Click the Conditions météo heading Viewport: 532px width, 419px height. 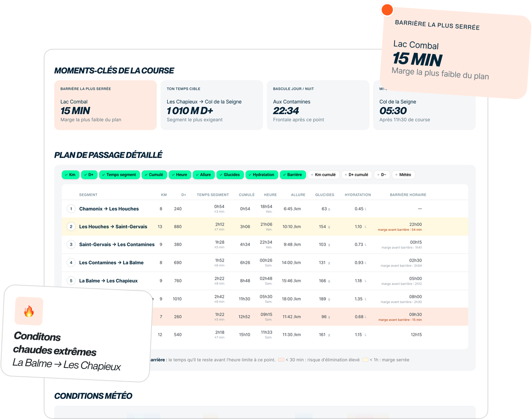[x=93, y=396]
